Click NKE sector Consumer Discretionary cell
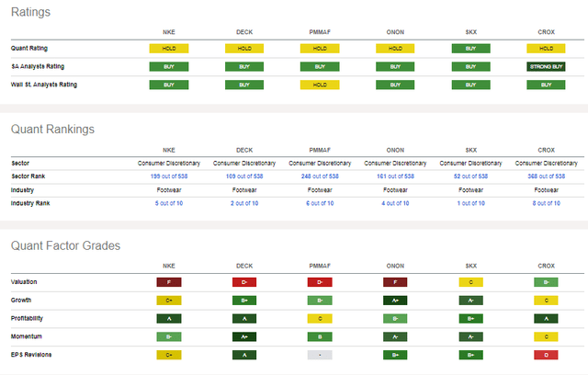588x375 pixels. [169, 163]
